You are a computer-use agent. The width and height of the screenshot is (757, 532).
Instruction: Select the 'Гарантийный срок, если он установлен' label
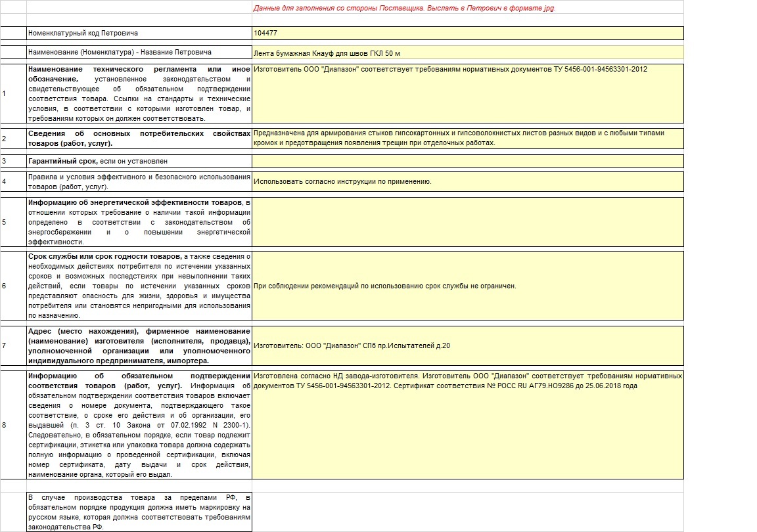(x=139, y=161)
